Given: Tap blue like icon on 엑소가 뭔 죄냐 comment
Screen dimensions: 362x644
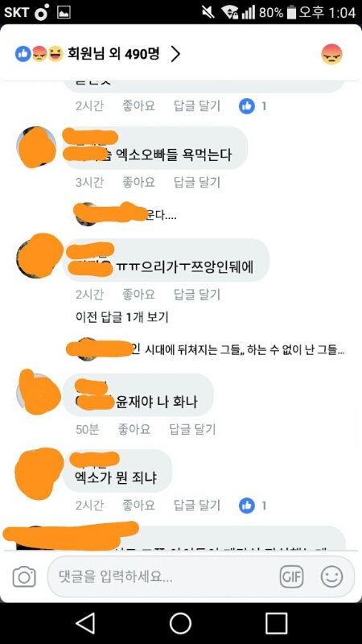Looking at the screenshot, I should coord(247,506).
